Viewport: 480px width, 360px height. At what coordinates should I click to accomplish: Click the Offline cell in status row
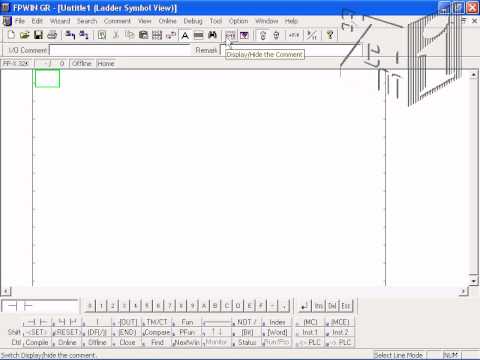coord(82,63)
